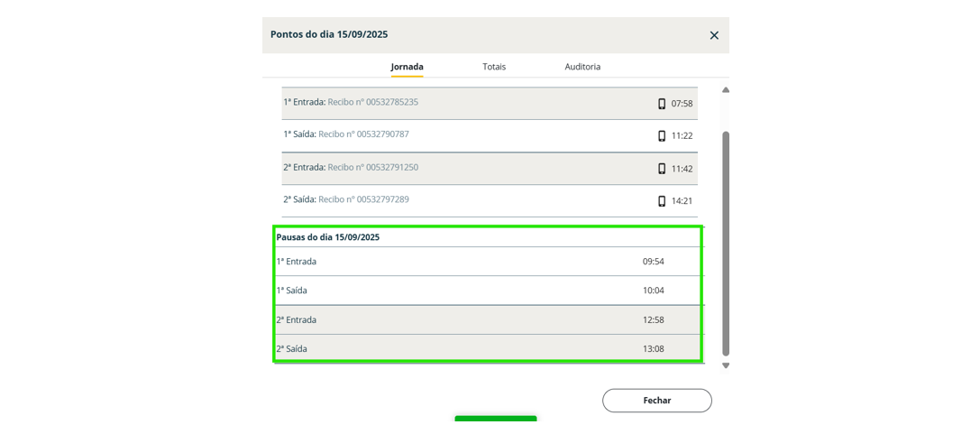Click mobile icon beside 11:22 exit
The height and width of the screenshot is (434, 980).
[662, 136]
